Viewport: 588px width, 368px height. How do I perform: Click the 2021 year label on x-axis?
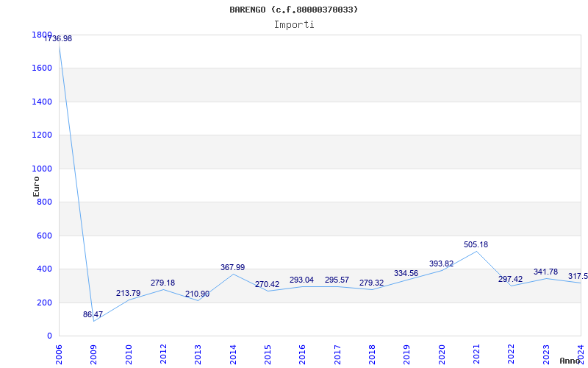tap(476, 355)
